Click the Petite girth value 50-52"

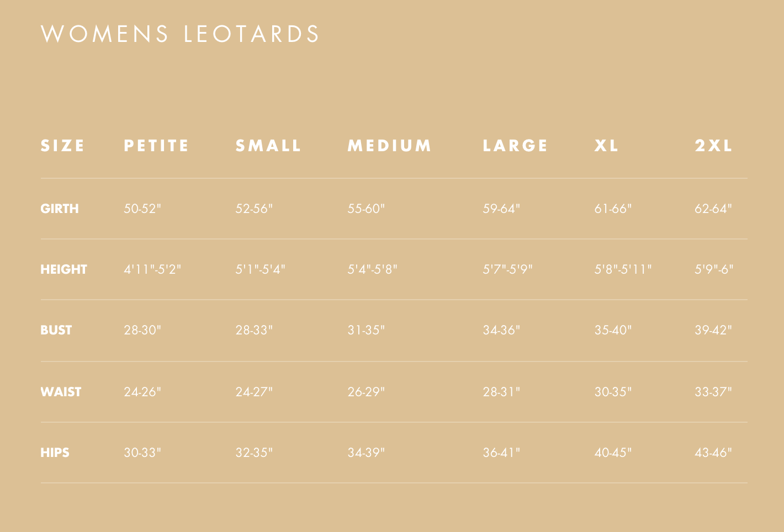tap(142, 209)
